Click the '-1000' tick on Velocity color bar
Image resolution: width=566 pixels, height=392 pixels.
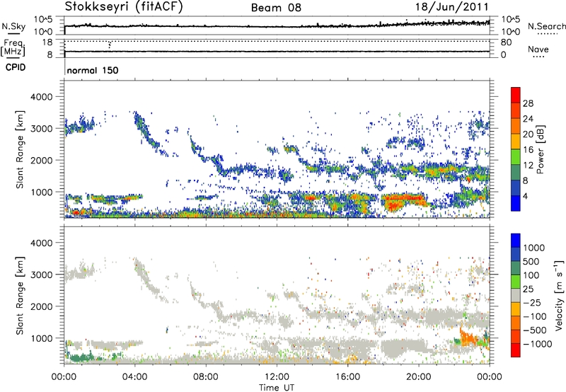(x=538, y=344)
